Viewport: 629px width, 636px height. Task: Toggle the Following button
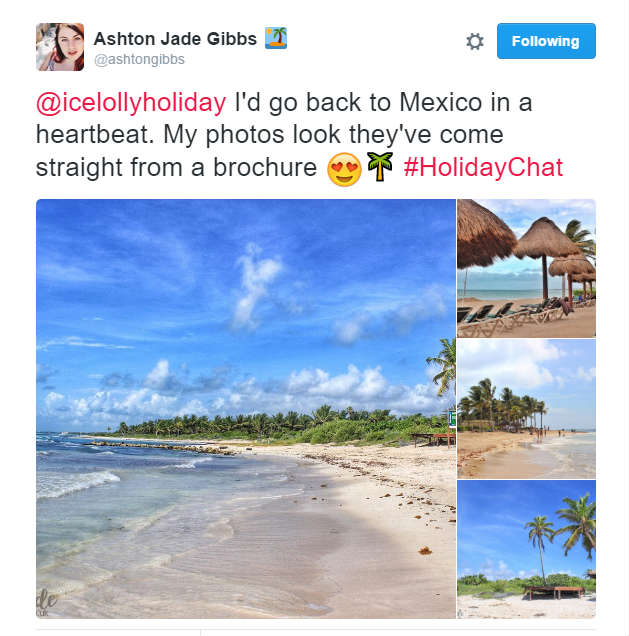click(x=546, y=41)
